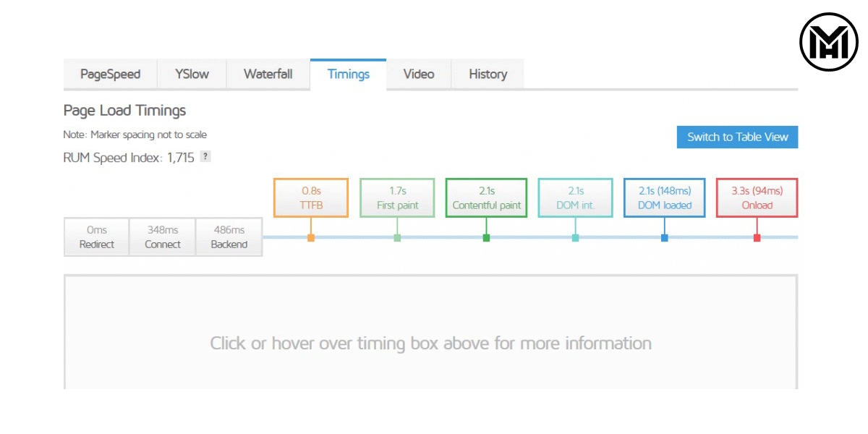Open the Waterfall tab

click(268, 74)
